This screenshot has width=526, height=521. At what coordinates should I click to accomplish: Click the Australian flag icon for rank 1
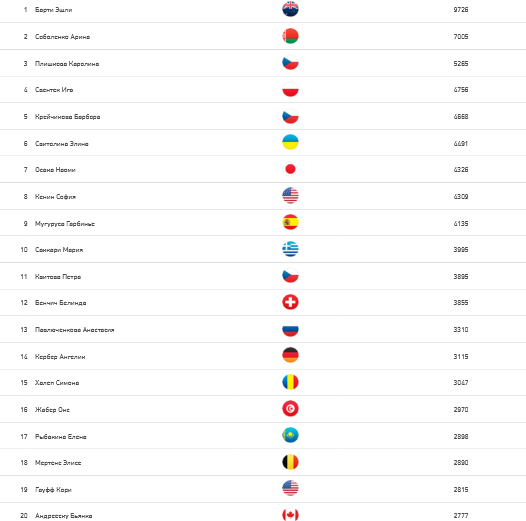tap(290, 9)
